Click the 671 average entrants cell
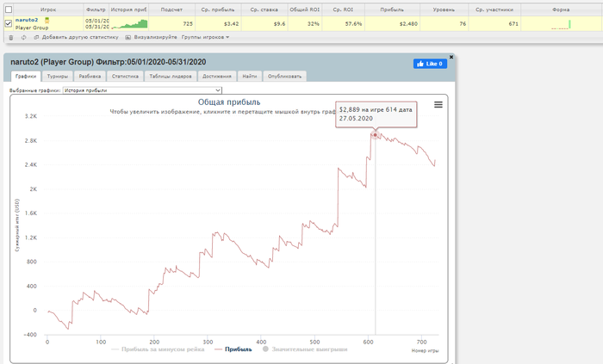 pos(494,24)
